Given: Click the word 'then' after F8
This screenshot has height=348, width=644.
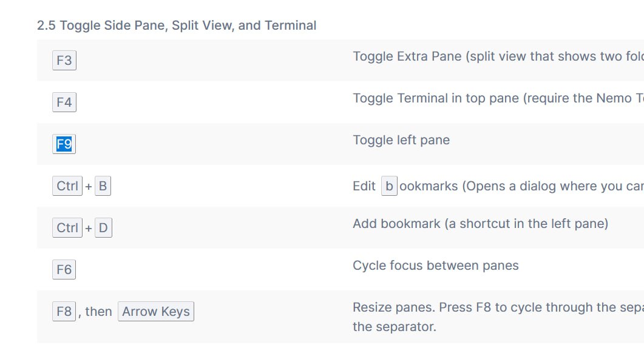Looking at the screenshot, I should coord(98,312).
